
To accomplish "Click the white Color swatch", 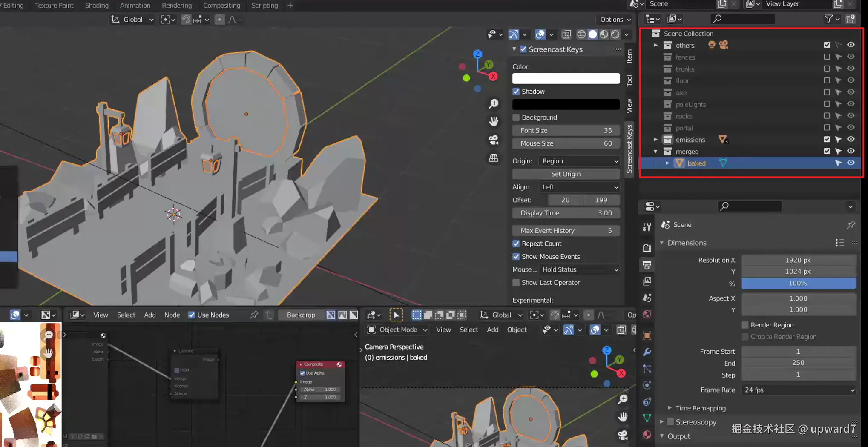I will [x=566, y=79].
